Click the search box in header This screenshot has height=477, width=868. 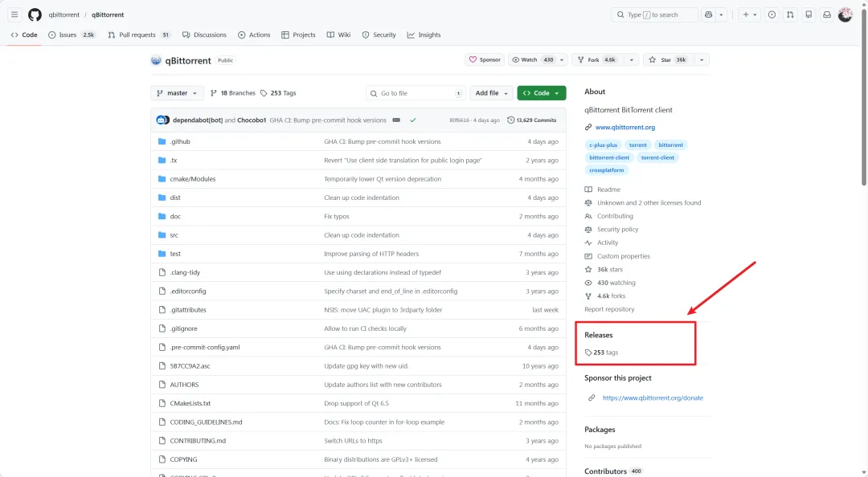[x=654, y=15]
